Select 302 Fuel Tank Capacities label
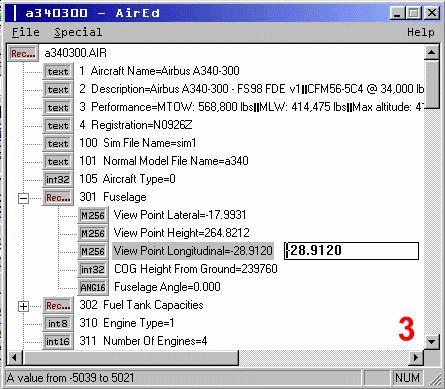The image size is (445, 389). click(x=141, y=305)
